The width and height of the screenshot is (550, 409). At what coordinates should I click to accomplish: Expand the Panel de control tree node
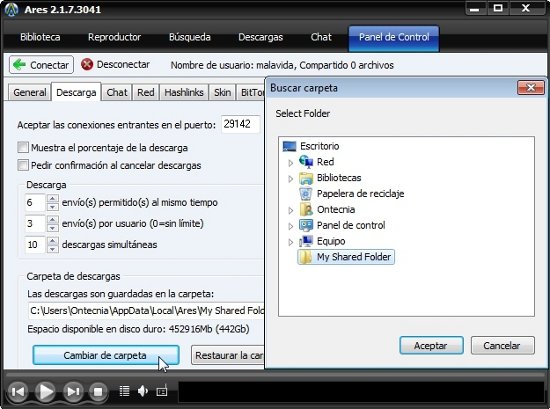pyautogui.click(x=290, y=226)
